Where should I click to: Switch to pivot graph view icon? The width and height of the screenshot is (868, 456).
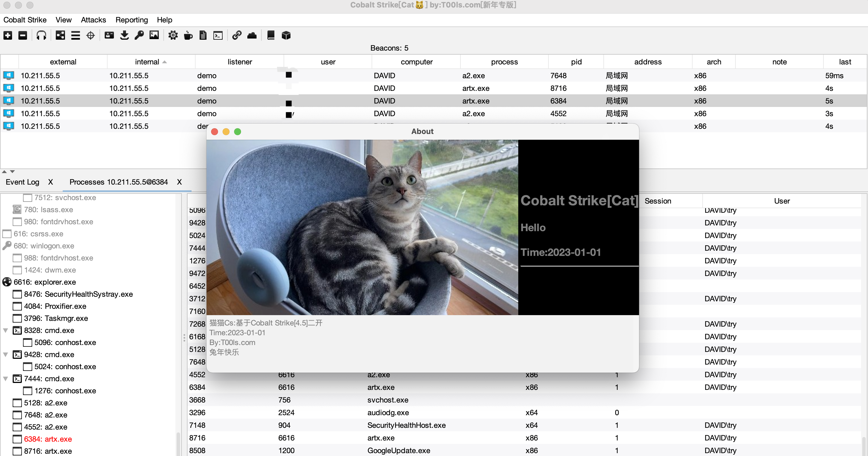[x=60, y=35]
